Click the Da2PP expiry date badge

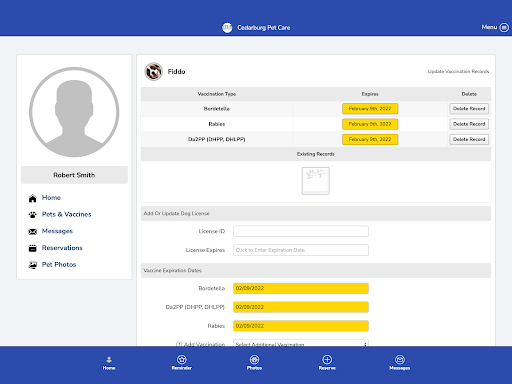[370, 139]
